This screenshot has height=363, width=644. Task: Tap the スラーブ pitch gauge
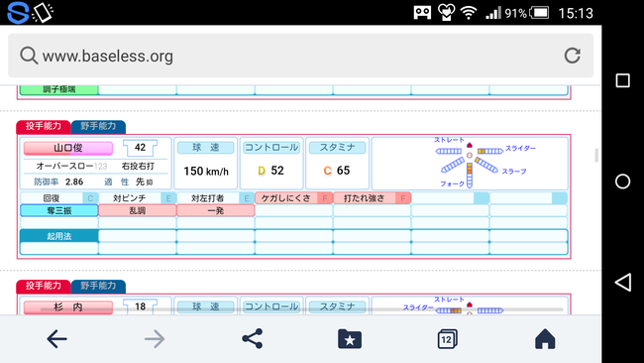pyautogui.click(x=486, y=166)
